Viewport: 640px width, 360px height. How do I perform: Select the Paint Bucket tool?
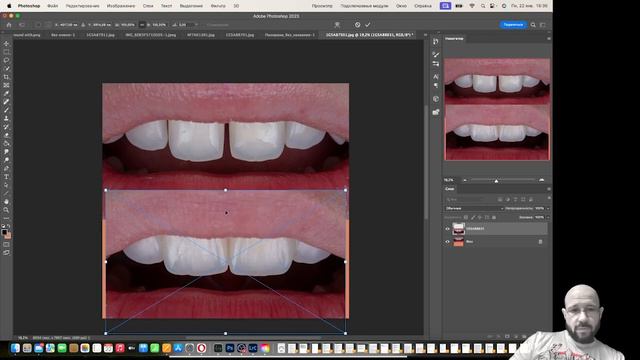pyautogui.click(x=6, y=143)
